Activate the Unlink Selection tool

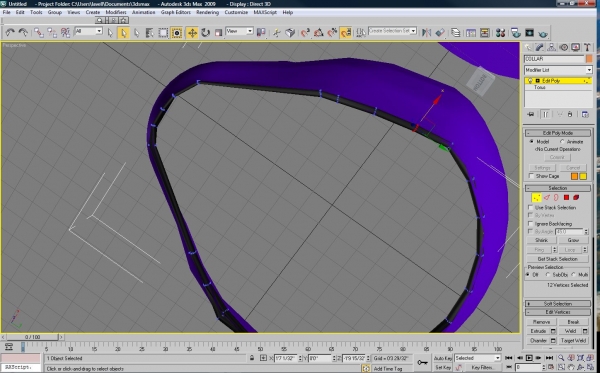52,33
